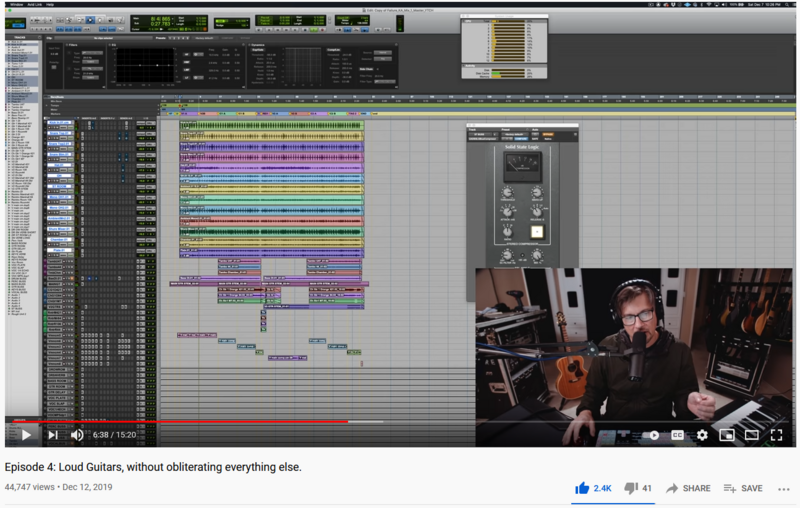Click the SHARE button

(688, 488)
